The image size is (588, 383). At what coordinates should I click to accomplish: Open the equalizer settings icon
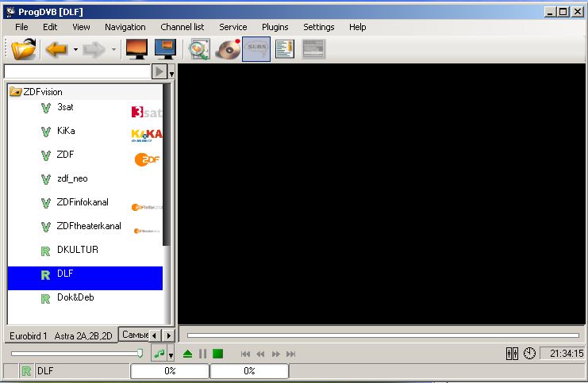click(x=512, y=354)
